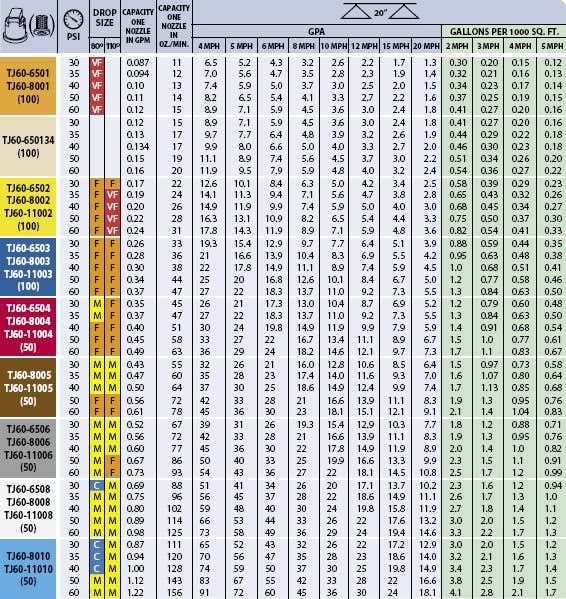Click the 10.6 value in 12 MPH column

[365, 364]
